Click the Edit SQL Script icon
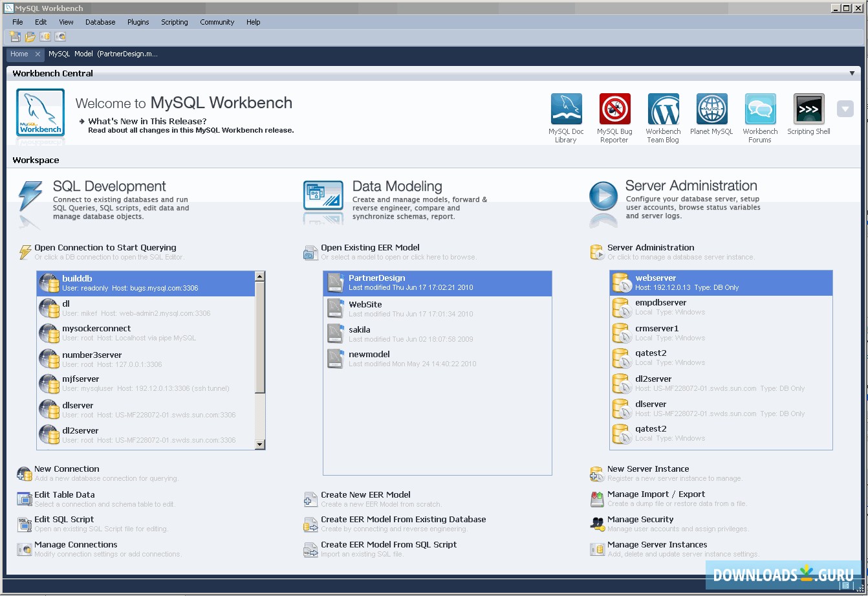Screen dimensions: 868x596 24,524
